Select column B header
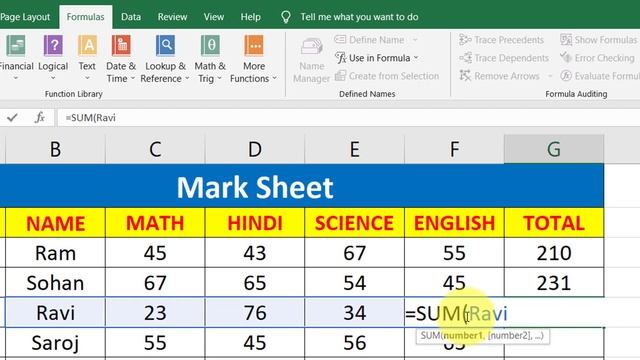The width and height of the screenshot is (640, 360). coord(56,149)
